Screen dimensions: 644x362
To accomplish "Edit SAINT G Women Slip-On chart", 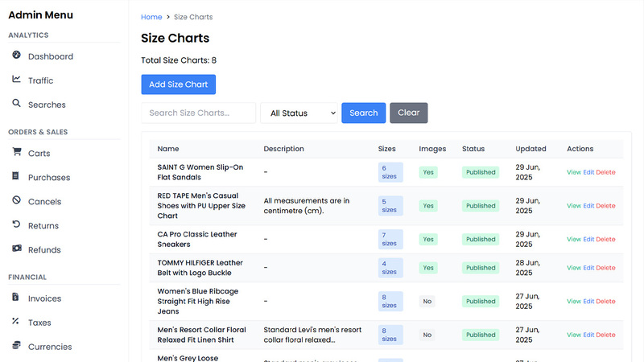I will 588,172.
